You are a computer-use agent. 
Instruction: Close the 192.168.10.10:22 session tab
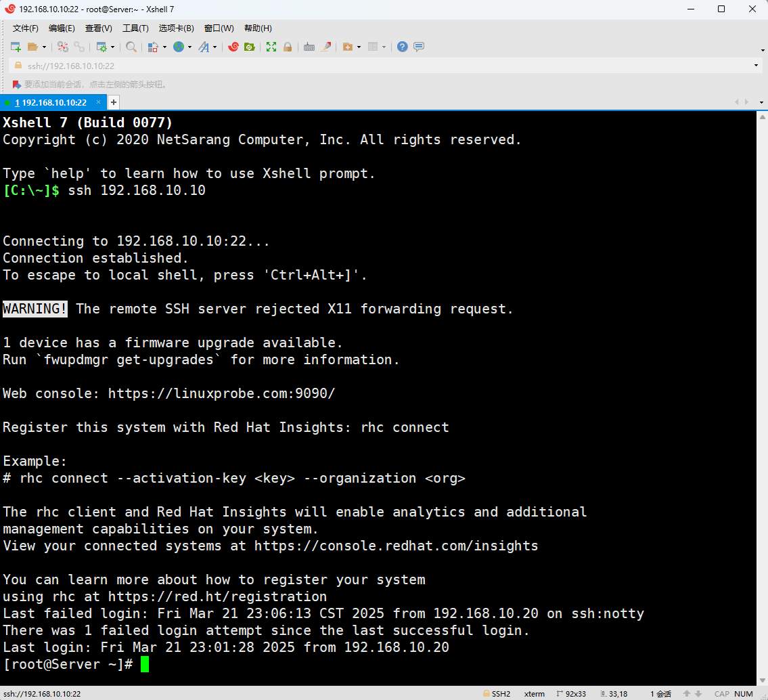pos(98,102)
